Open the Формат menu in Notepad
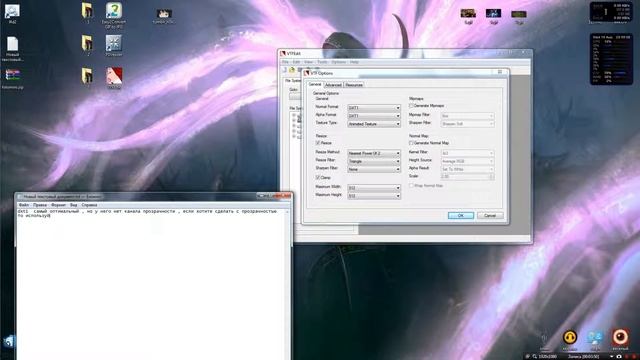This screenshot has width=640, height=360. (58, 205)
